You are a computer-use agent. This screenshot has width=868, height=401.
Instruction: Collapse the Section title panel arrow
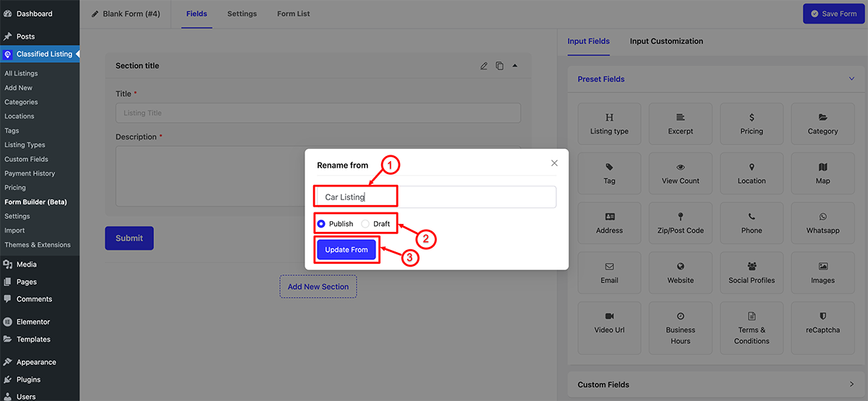click(515, 66)
